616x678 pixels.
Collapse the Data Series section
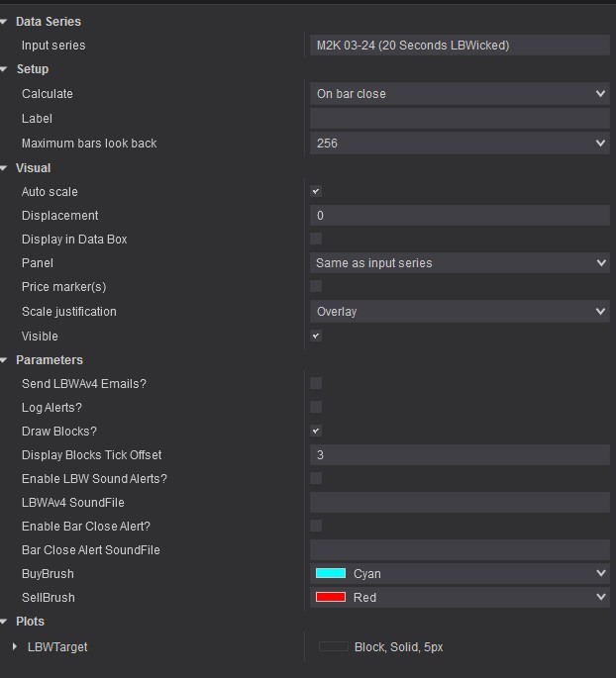click(5, 21)
